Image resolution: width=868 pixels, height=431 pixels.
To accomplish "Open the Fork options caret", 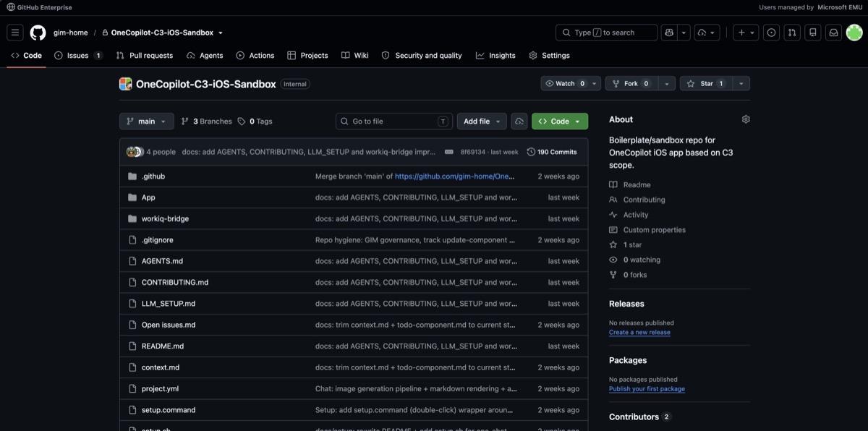I will (668, 84).
